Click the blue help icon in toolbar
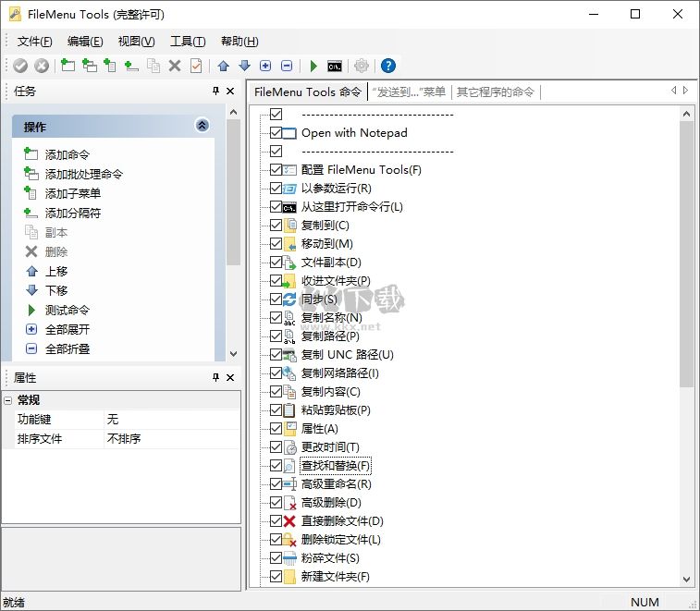 click(388, 66)
